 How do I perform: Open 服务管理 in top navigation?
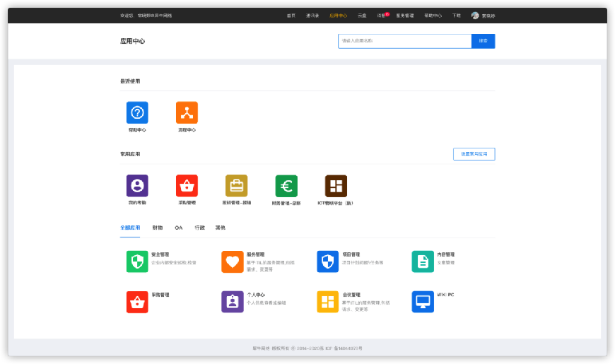point(405,16)
